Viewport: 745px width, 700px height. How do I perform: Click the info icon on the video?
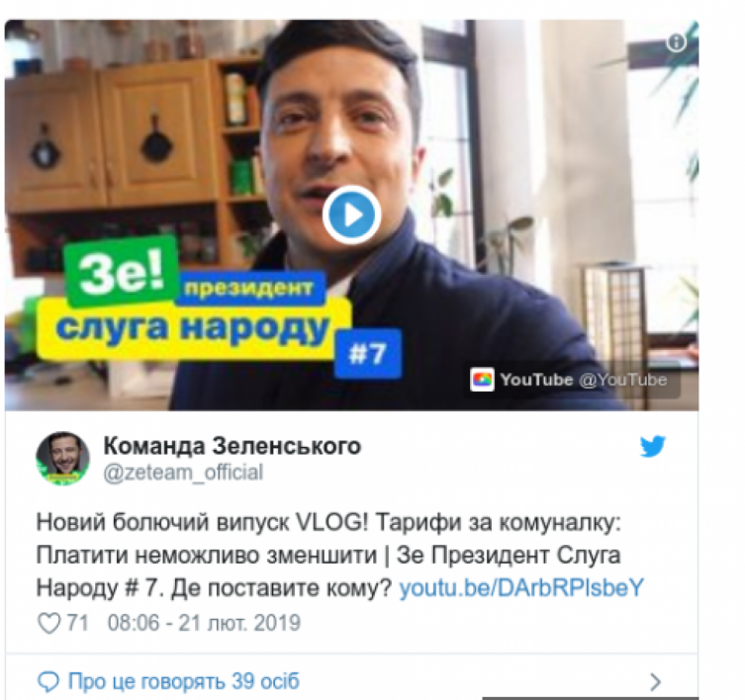[x=676, y=43]
